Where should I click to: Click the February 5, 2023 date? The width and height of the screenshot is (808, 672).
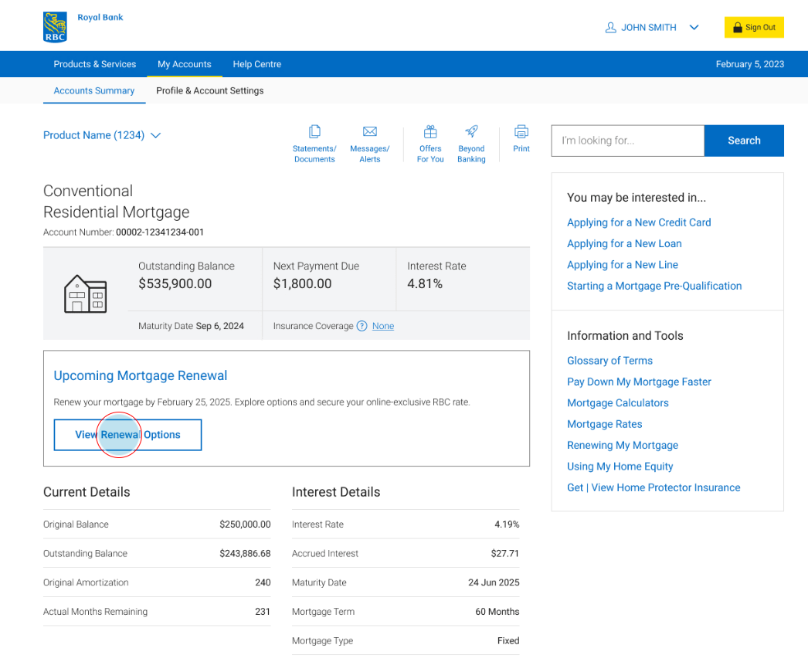pos(750,64)
